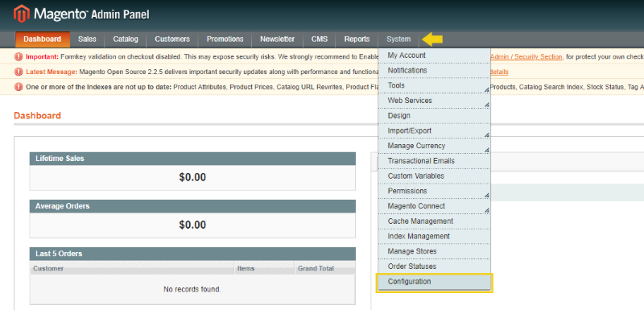The height and width of the screenshot is (310, 644).
Task: Open Manage Stores
Action: pyautogui.click(x=434, y=251)
